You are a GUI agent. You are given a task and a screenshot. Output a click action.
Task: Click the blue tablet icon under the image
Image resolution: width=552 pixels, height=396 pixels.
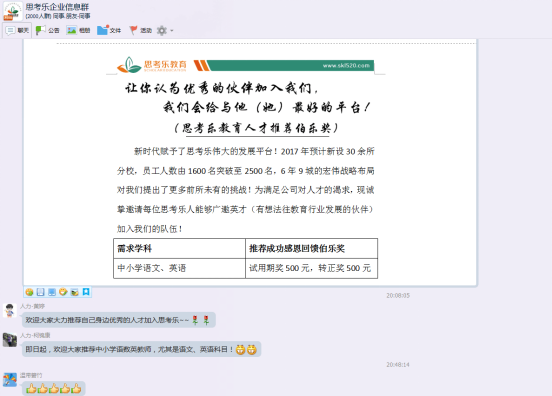52,292
